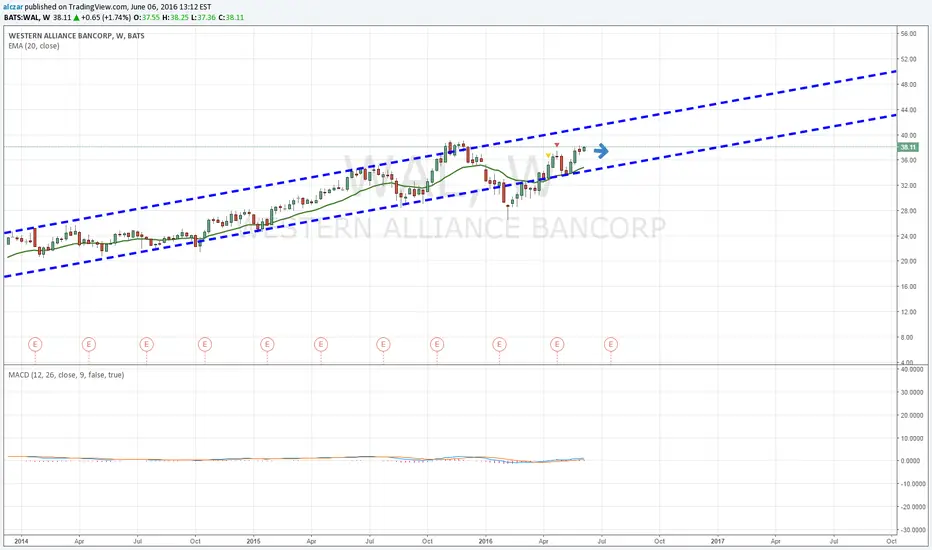Click the upper blue dashed channel line near 2017
The image size is (932, 550).
[717, 103]
